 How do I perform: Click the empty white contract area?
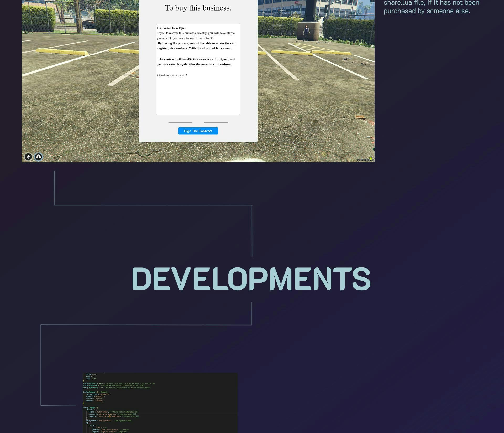click(198, 97)
